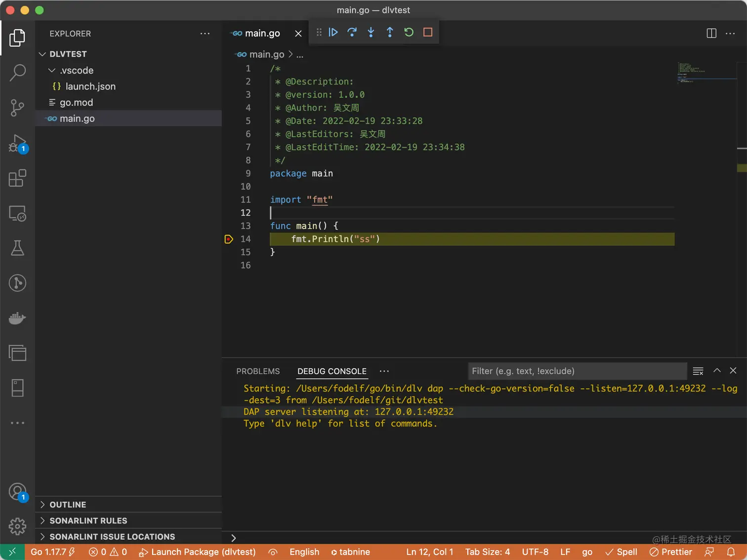Open go.mod in the explorer

128,102
